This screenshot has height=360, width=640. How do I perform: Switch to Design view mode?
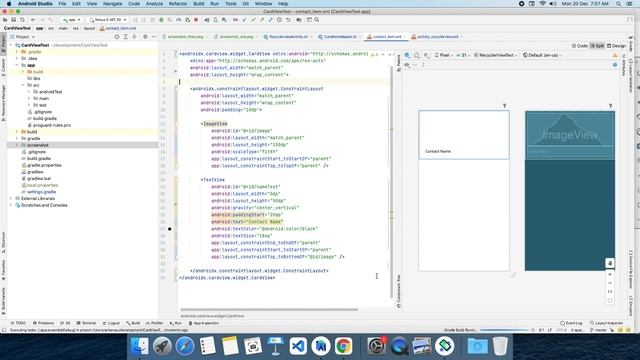(x=616, y=46)
